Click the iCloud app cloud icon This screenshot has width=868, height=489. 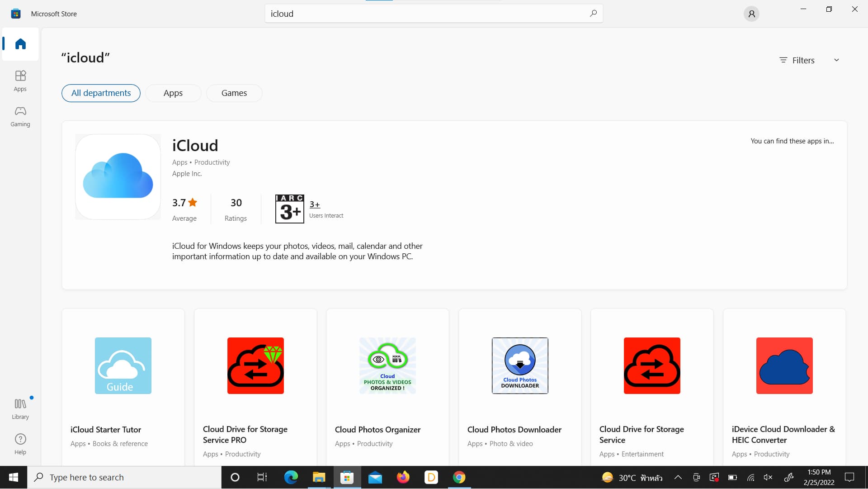click(x=118, y=177)
